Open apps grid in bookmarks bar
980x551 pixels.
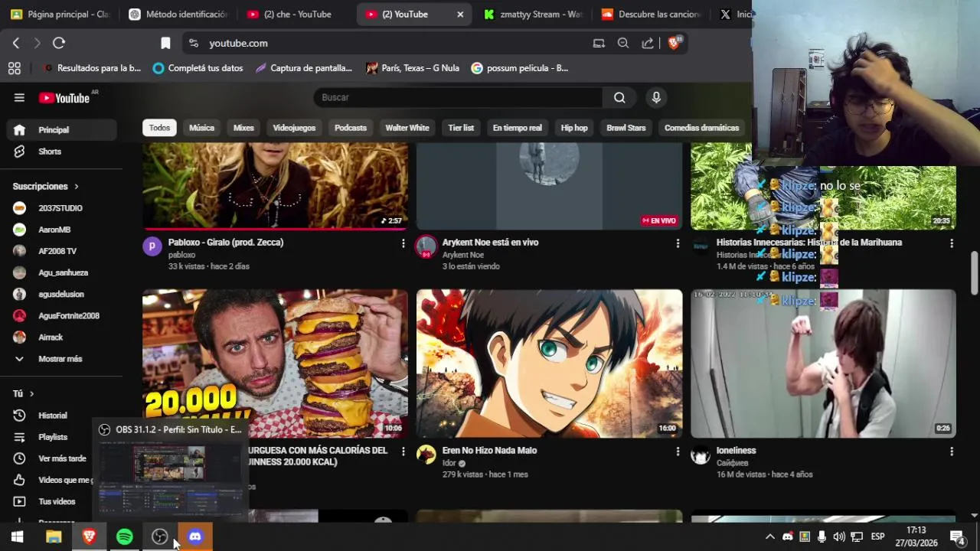[x=14, y=68]
